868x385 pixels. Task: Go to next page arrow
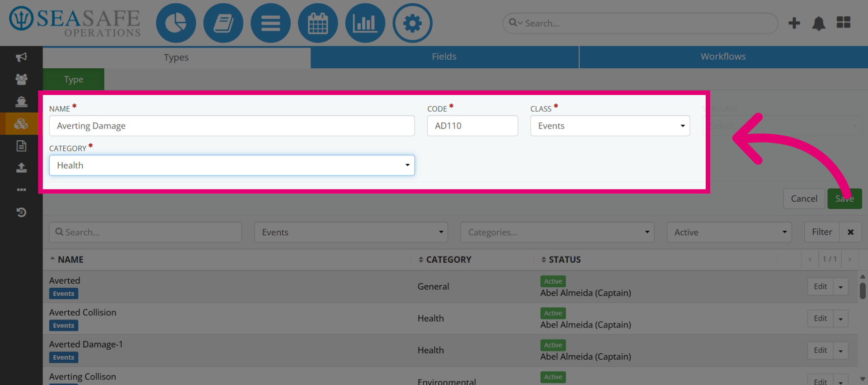pos(850,259)
